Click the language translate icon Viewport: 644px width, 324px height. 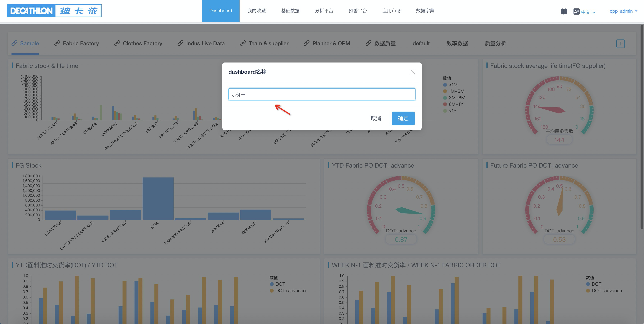pos(576,12)
